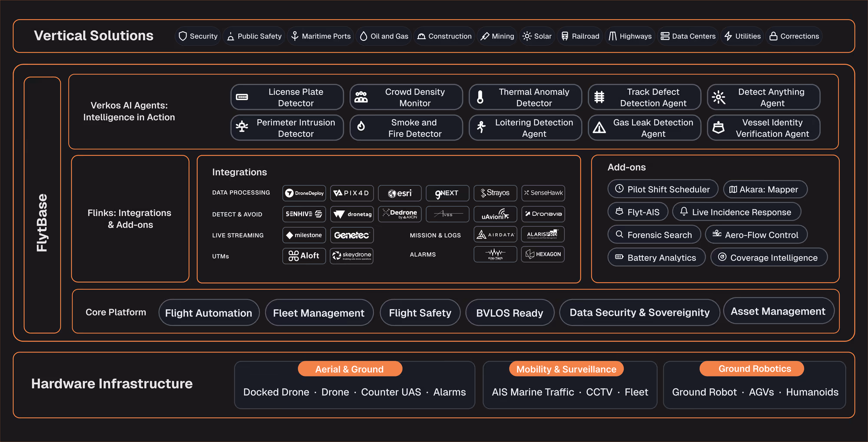Click the Fleet Management pill

coord(319,313)
